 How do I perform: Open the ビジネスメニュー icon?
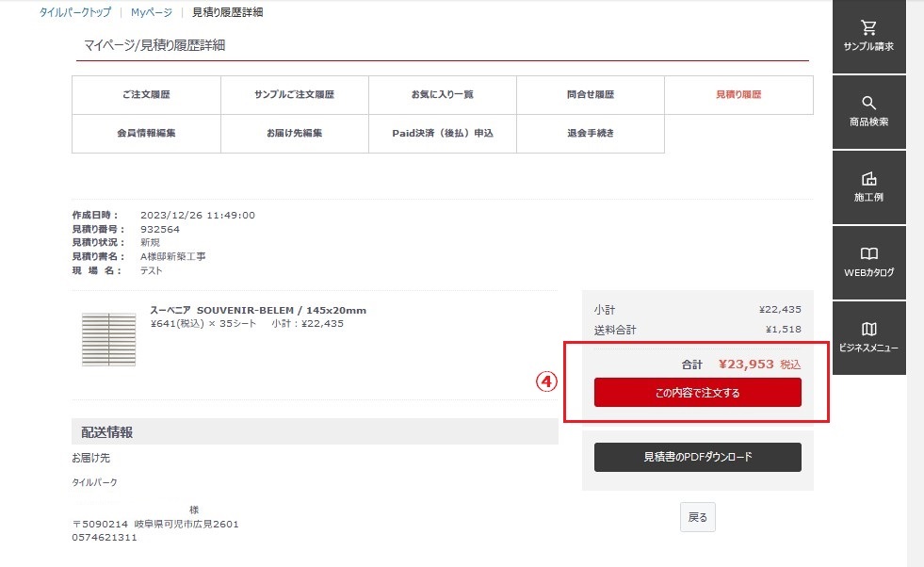coord(867,337)
